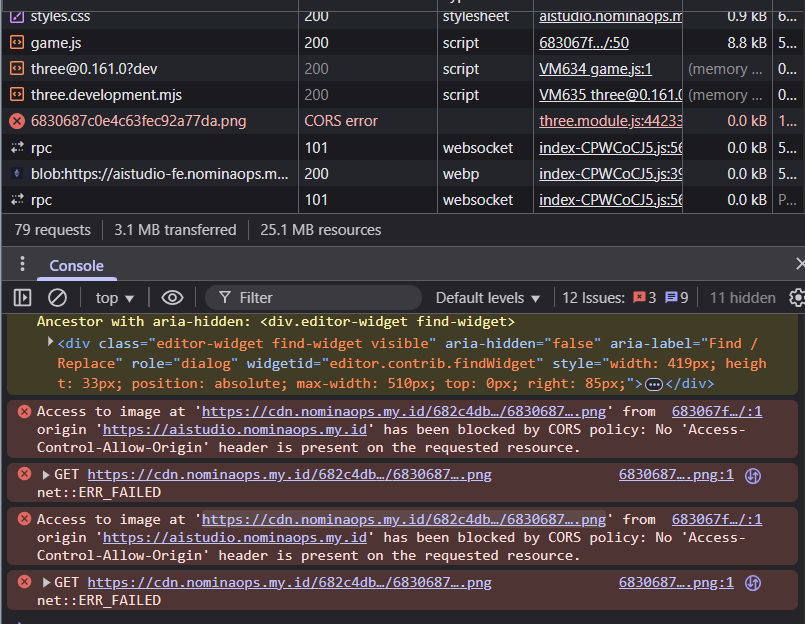Open the Default levels dropdown
The width and height of the screenshot is (805, 624).
(x=487, y=297)
